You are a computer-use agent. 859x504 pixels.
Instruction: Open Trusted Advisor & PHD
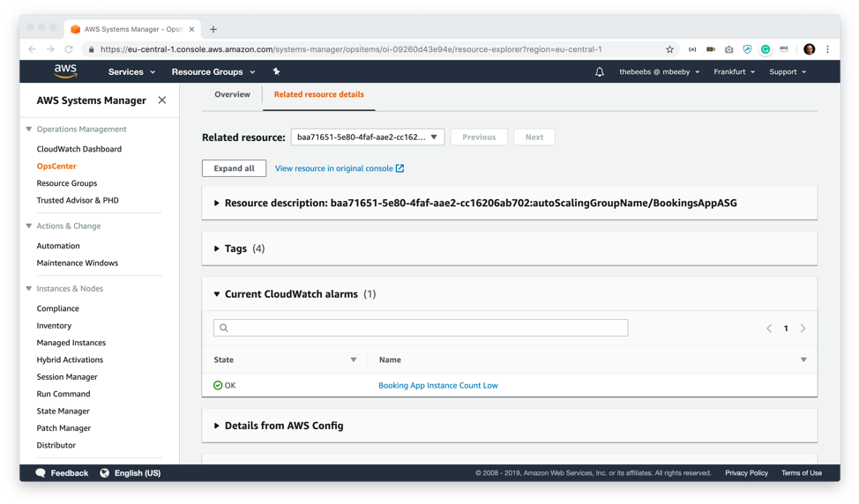78,200
